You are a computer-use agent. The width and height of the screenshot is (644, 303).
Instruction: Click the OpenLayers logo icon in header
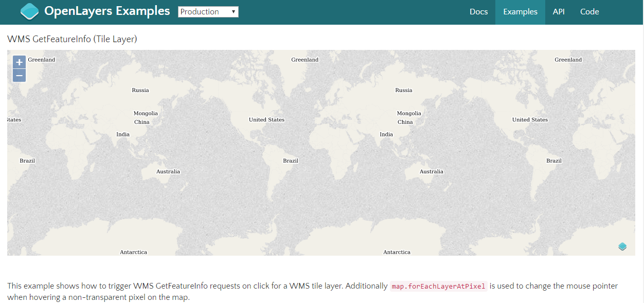click(29, 11)
